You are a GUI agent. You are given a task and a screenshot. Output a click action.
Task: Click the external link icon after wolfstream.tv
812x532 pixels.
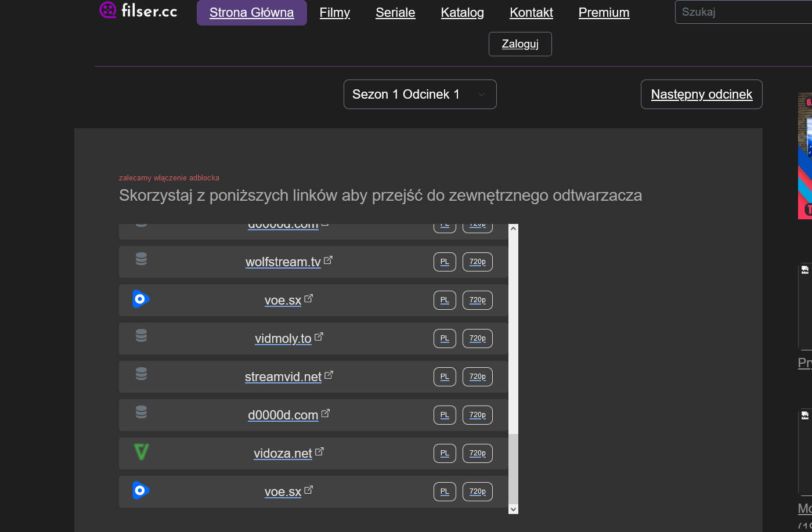[x=328, y=260]
